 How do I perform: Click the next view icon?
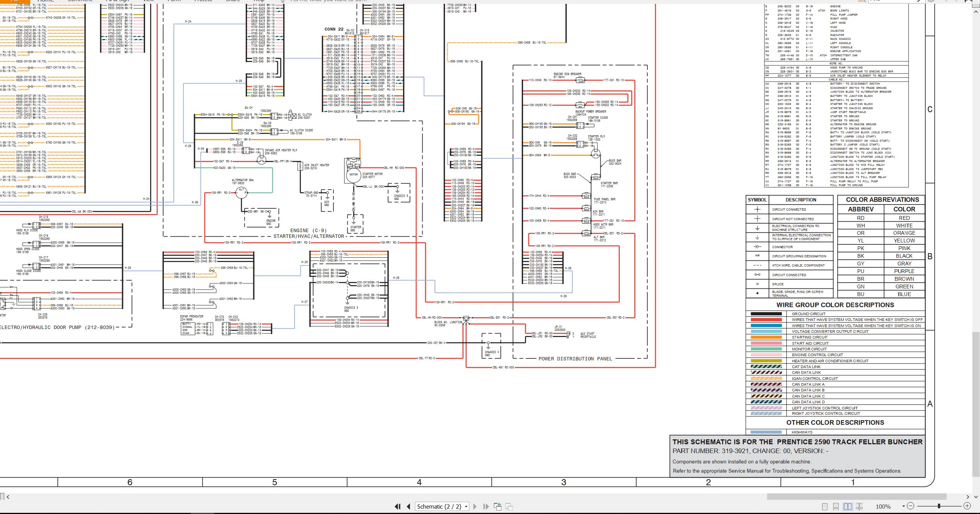[509, 506]
